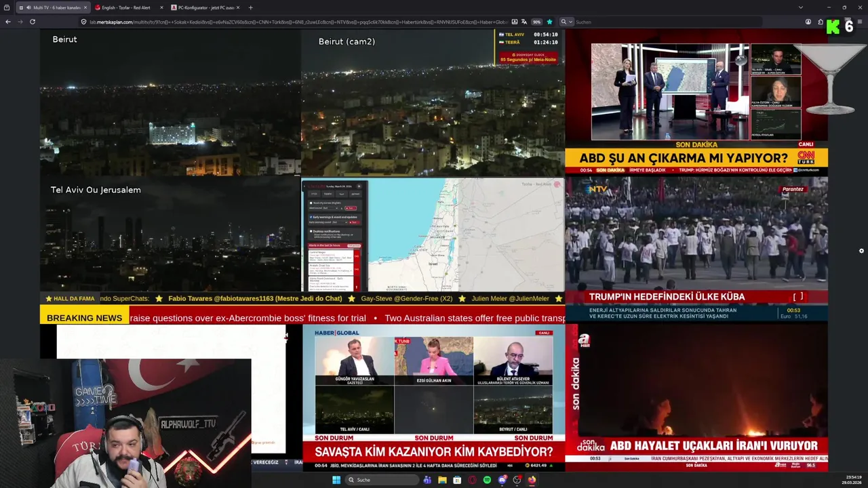Focus the browser address bar URL
The height and width of the screenshot is (488, 868).
point(298,22)
